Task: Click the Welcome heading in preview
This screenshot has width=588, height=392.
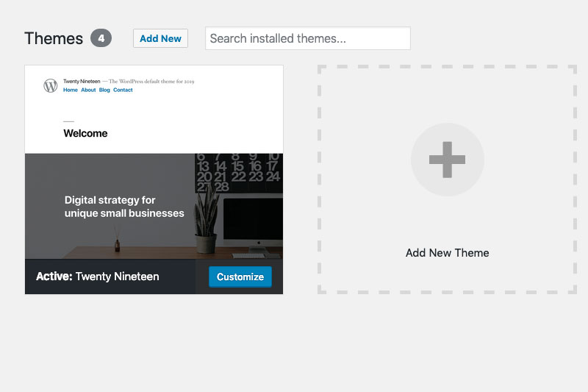Action: [x=85, y=133]
